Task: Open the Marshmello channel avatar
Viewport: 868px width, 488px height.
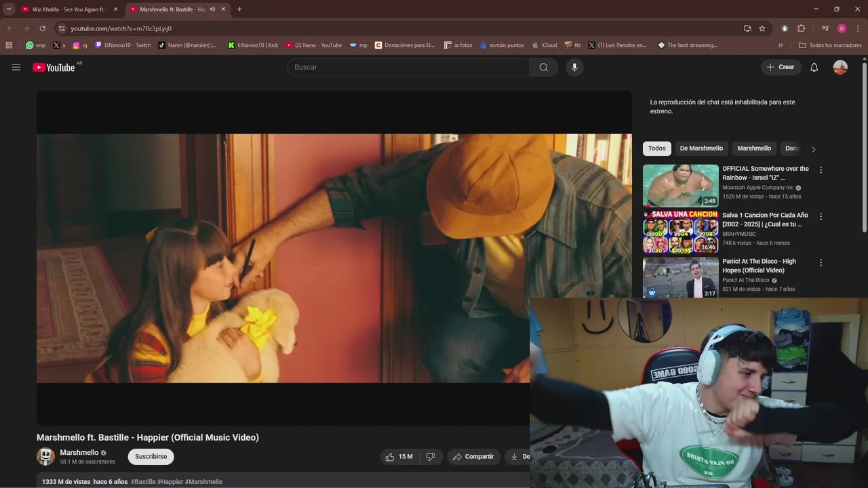Action: [x=45, y=457]
